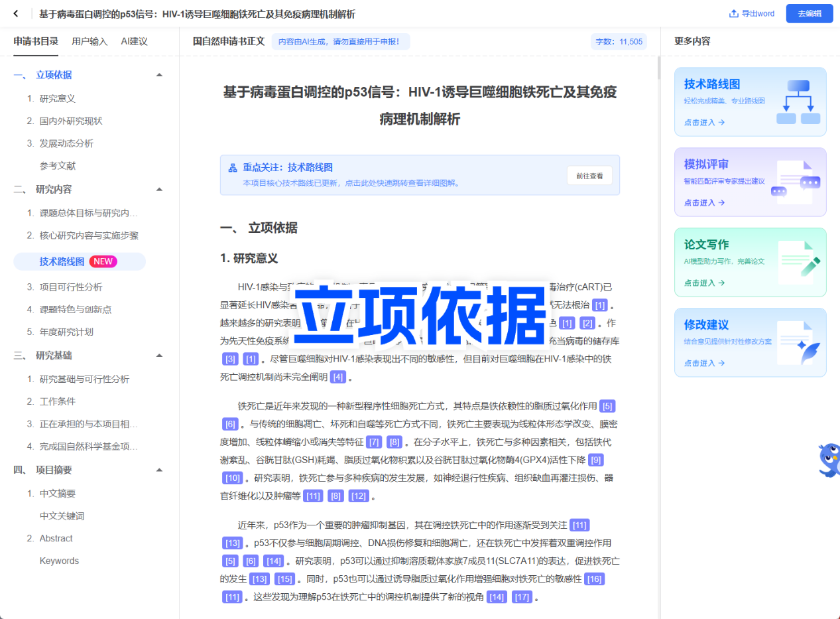Click the roadmap icon in 重点关注 banner
Viewport: 840px width, 619px height.
click(233, 168)
